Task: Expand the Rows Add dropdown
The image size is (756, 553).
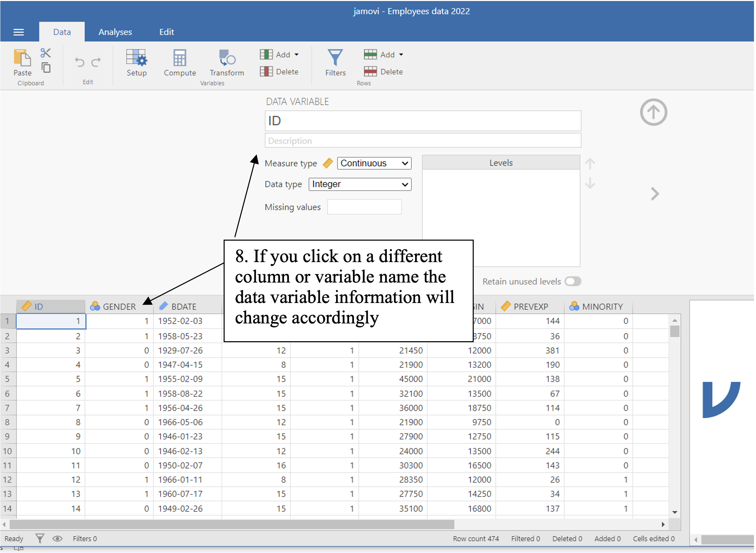Action: [x=384, y=54]
